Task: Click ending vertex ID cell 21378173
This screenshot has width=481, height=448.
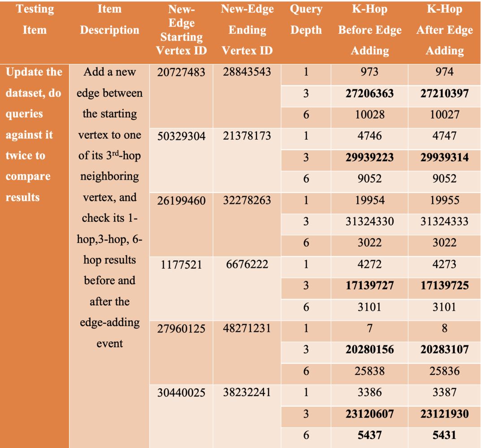Action: pos(247,136)
